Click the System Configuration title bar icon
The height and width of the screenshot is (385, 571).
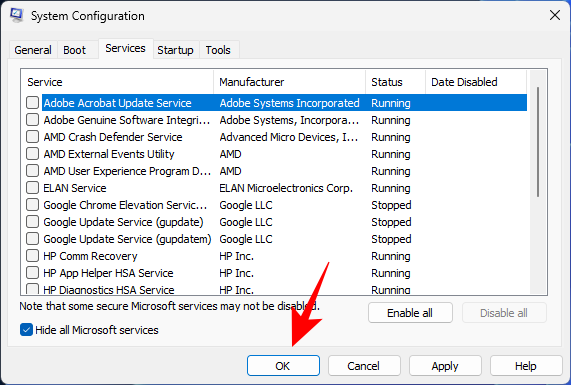tap(16, 15)
